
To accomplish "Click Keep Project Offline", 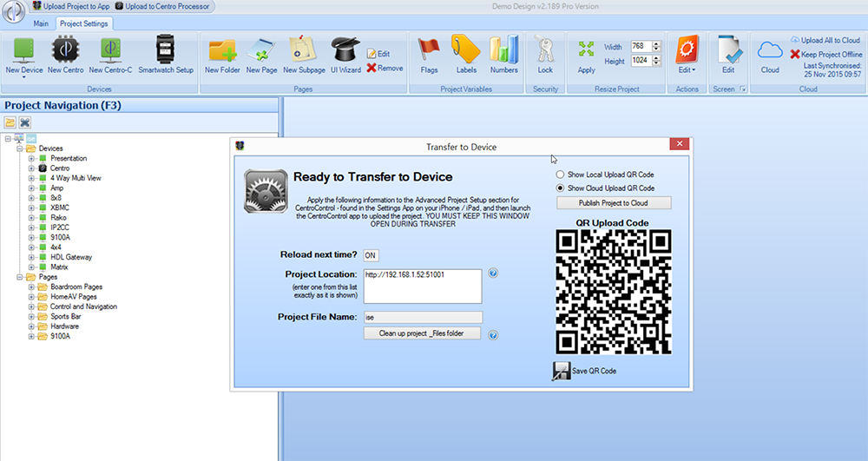I will click(826, 54).
